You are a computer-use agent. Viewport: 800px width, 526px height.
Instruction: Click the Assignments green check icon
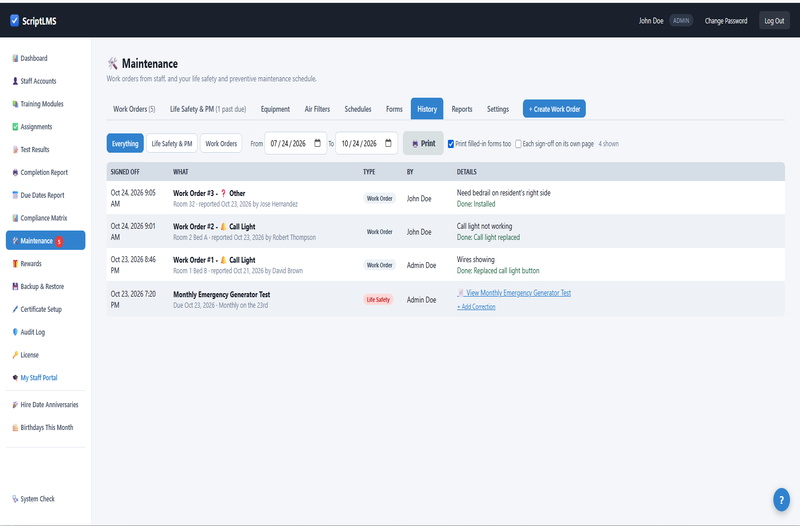(x=15, y=127)
